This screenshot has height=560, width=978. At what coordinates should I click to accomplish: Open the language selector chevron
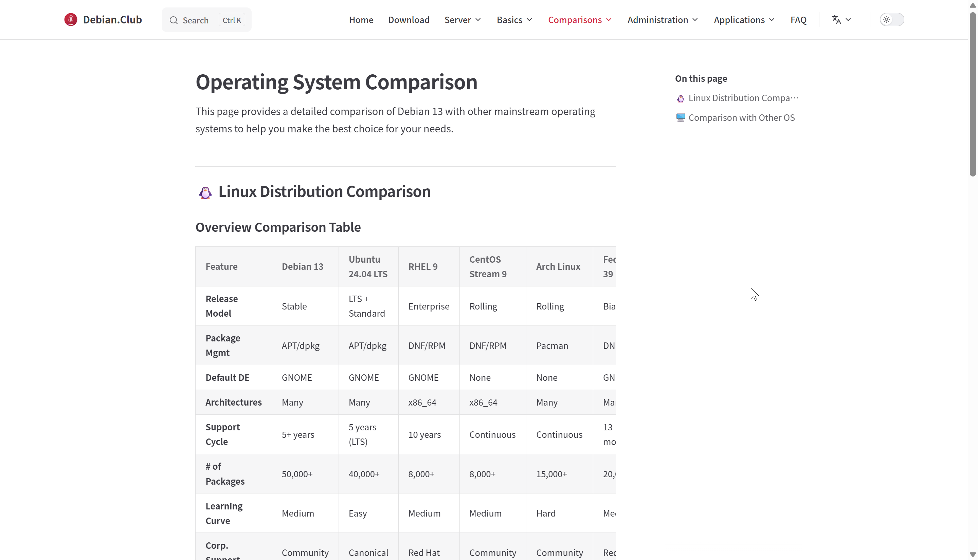(x=848, y=20)
